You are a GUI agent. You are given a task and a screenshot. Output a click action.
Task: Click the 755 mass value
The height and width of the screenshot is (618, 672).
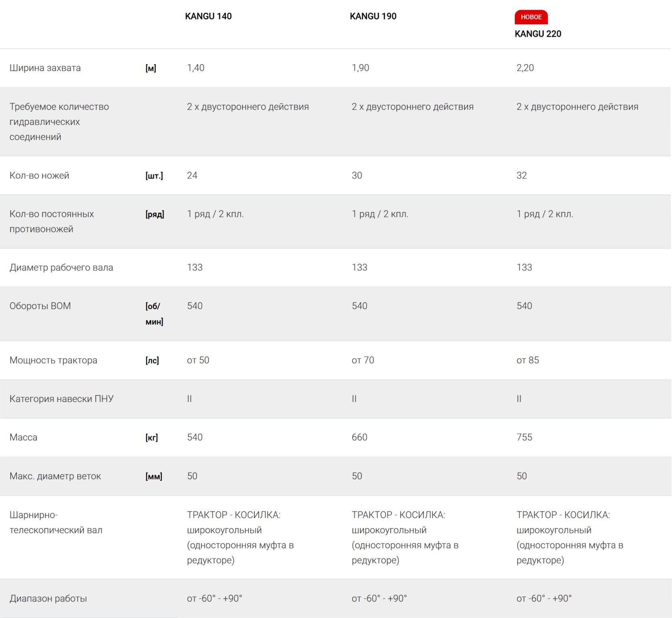click(524, 437)
